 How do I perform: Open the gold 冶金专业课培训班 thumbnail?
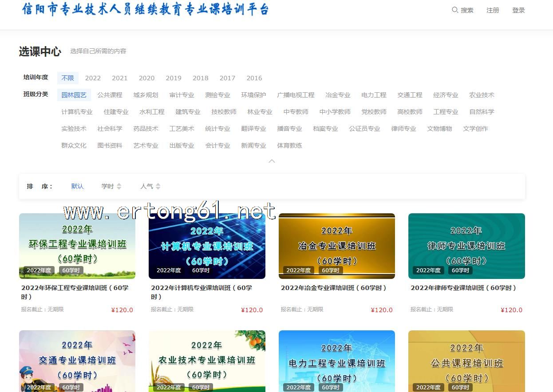pyautogui.click(x=336, y=246)
